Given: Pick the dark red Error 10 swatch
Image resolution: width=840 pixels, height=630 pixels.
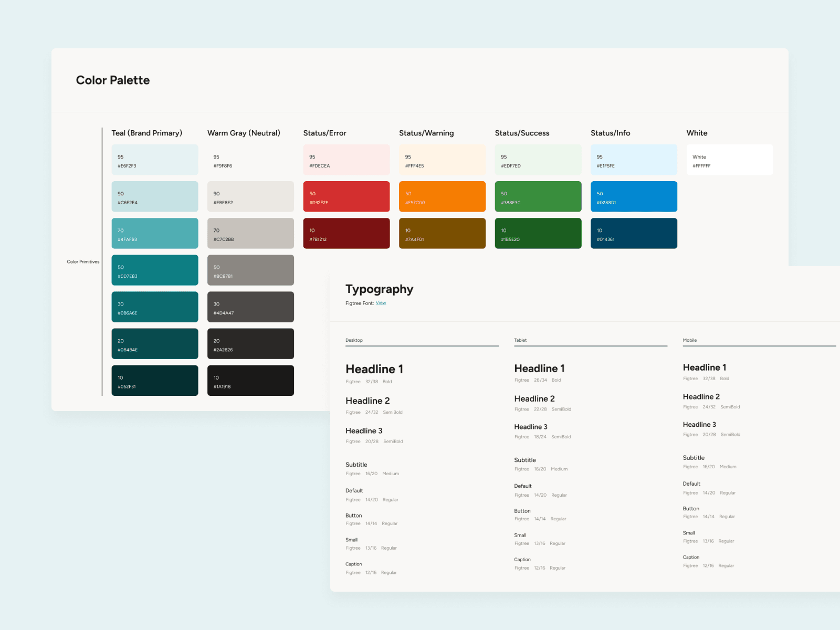Looking at the screenshot, I should coord(346,233).
